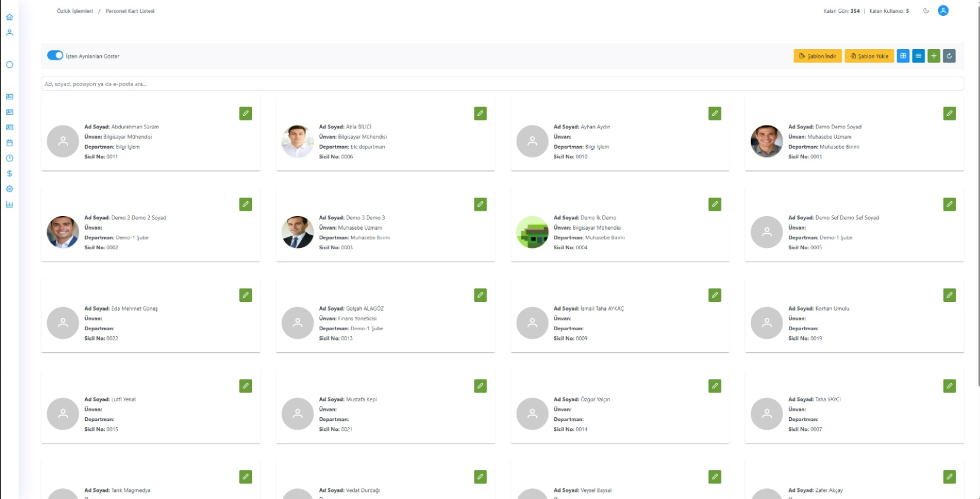Open the home icon in sidebar
The image size is (980, 499).
(x=9, y=17)
